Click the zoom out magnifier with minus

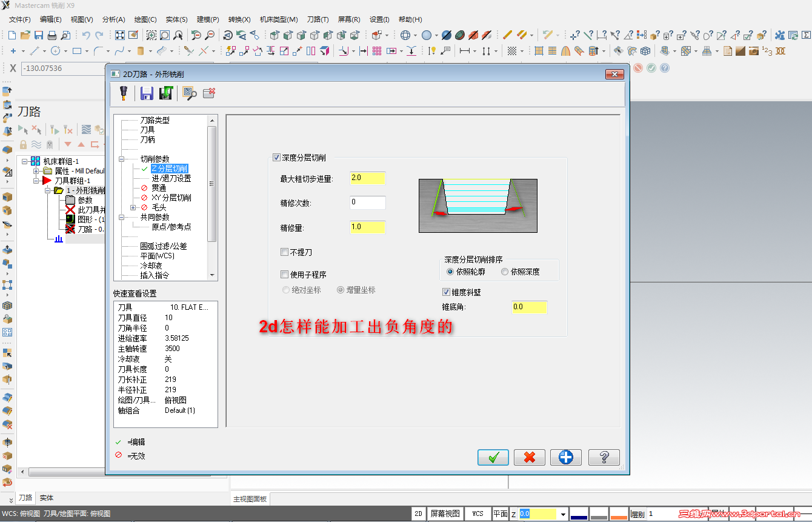(x=210, y=35)
